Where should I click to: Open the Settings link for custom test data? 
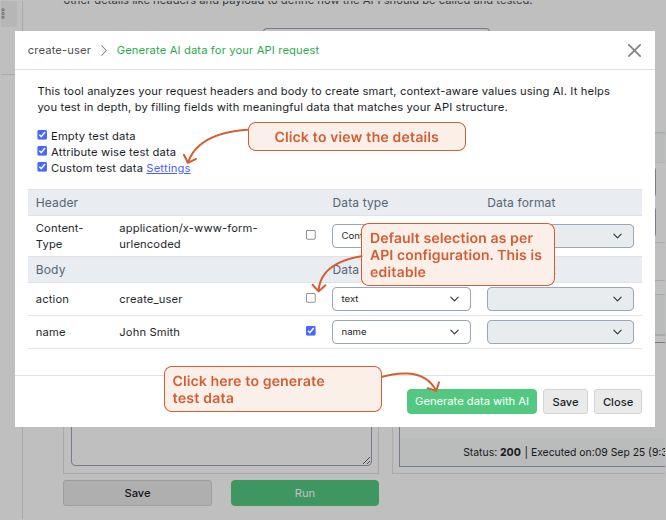pos(168,168)
